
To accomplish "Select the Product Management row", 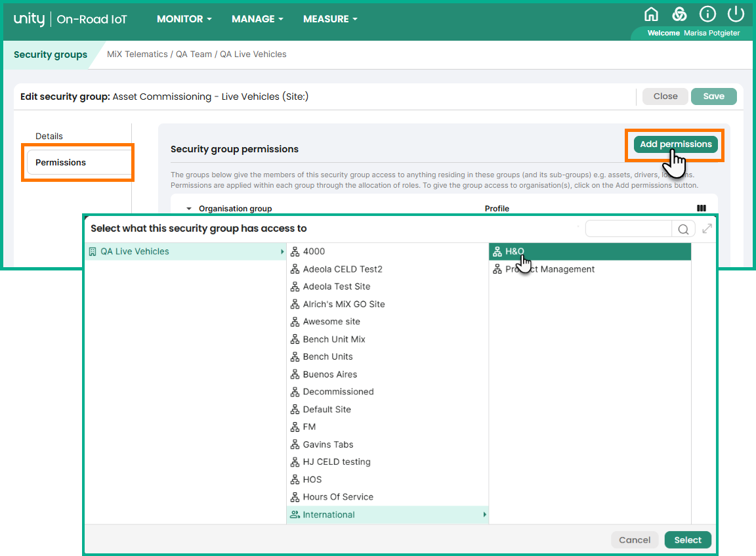I will tap(590, 269).
